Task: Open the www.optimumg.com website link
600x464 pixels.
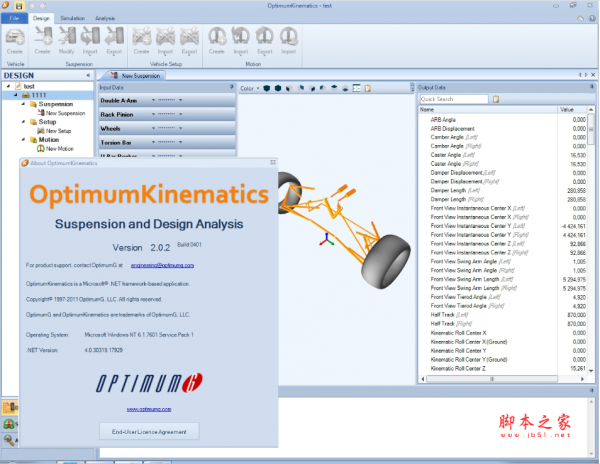Action: tap(146, 409)
